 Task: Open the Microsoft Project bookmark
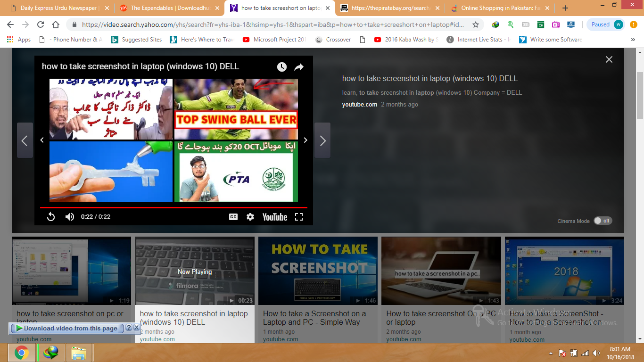coord(274,40)
